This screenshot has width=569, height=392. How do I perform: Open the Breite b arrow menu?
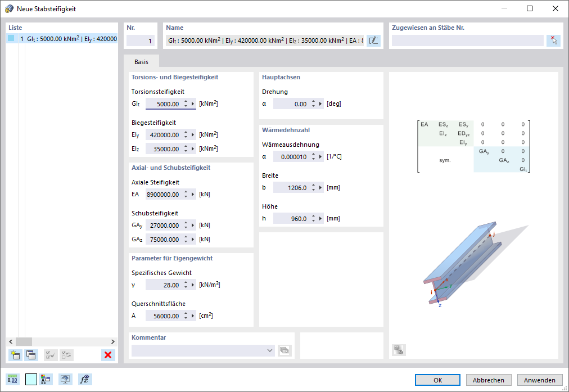pyautogui.click(x=320, y=188)
